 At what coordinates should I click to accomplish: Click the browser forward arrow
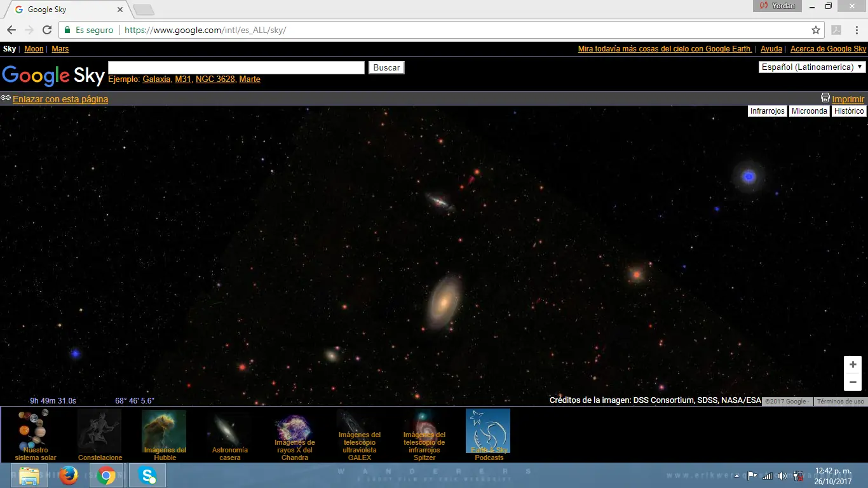pyautogui.click(x=29, y=30)
